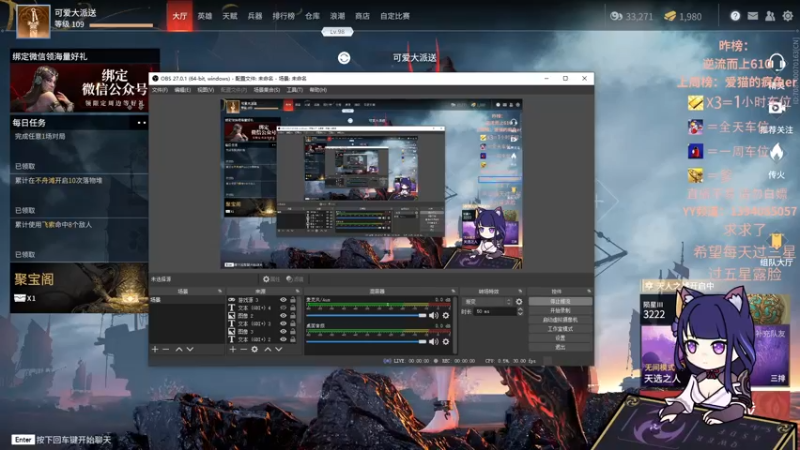Toggle visibility of 图像 2 source
Screen dimensions: 800x450
(283, 316)
